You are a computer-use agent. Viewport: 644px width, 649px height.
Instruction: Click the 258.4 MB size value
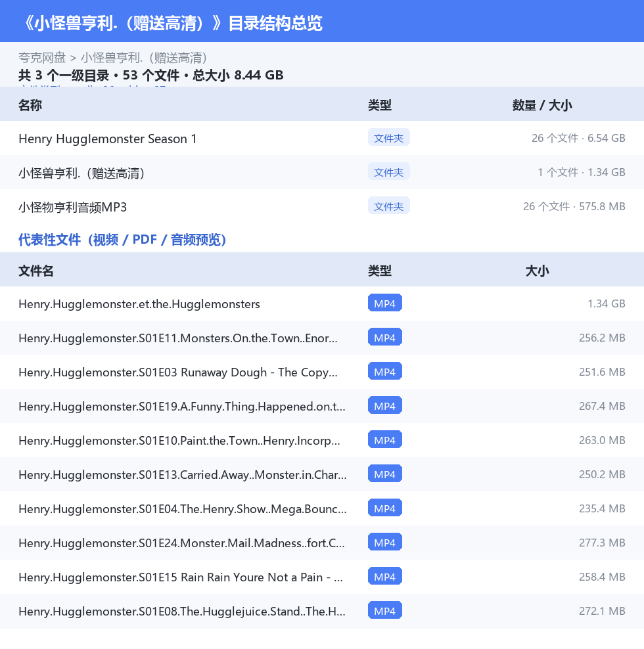602,577
